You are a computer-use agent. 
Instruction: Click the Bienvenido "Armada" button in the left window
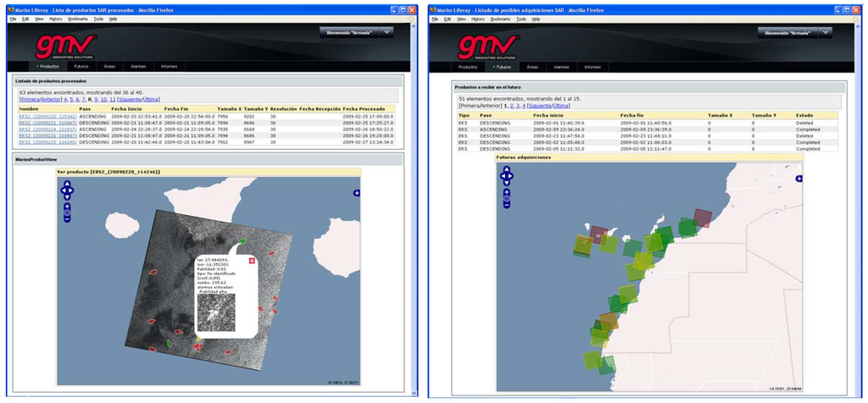coord(350,33)
